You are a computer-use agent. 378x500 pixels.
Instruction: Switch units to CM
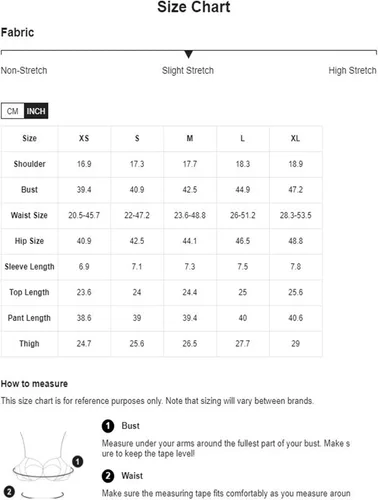(x=12, y=111)
